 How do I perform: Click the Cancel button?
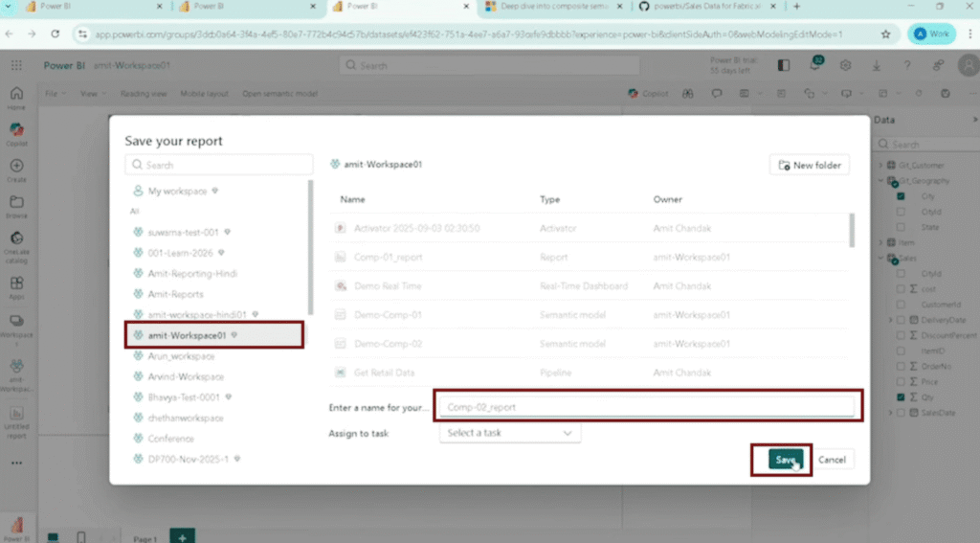pos(832,460)
